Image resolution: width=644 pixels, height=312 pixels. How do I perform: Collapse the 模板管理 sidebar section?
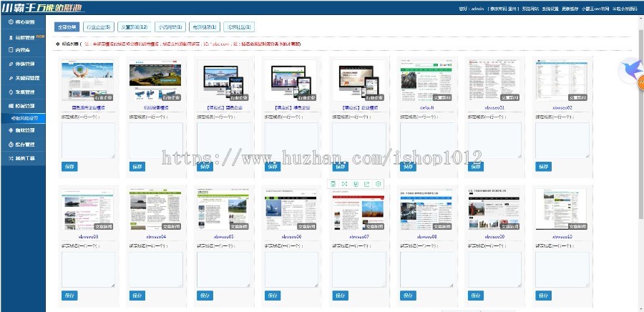[23, 106]
